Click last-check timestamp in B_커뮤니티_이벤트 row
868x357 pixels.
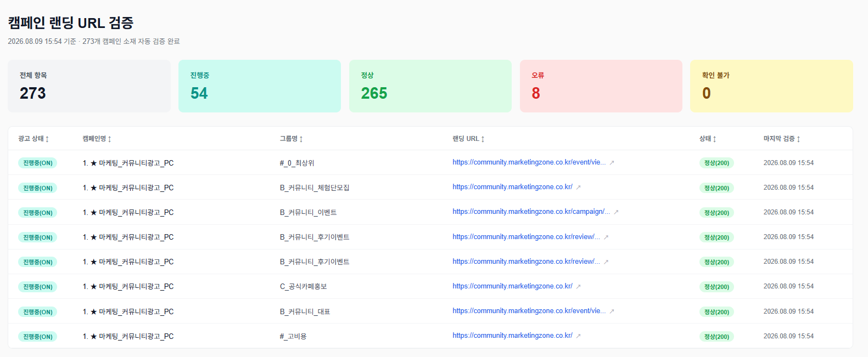[788, 212]
